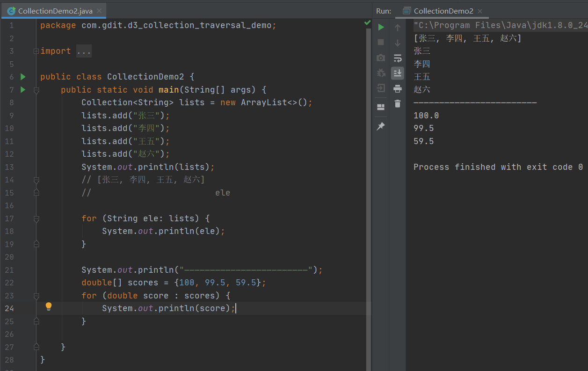Pin the Run tab with pin icon
Screen dimensions: 588x371
381,126
